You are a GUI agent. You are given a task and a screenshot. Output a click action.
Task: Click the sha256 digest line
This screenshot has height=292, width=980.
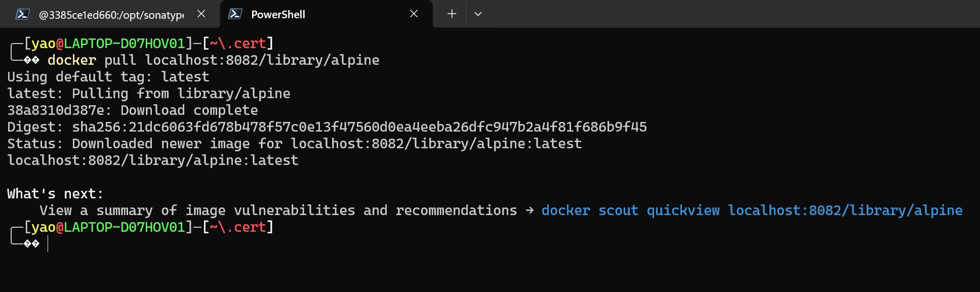[326, 127]
